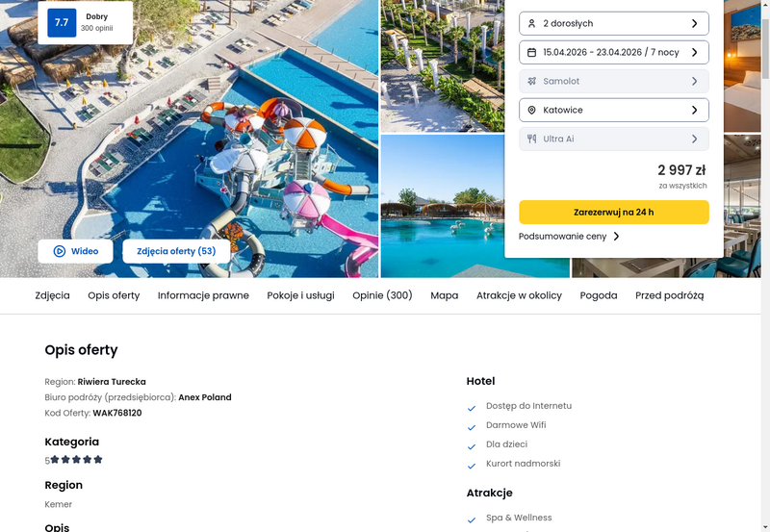Open Zdjęcia oferty (53) gallery

(x=176, y=251)
